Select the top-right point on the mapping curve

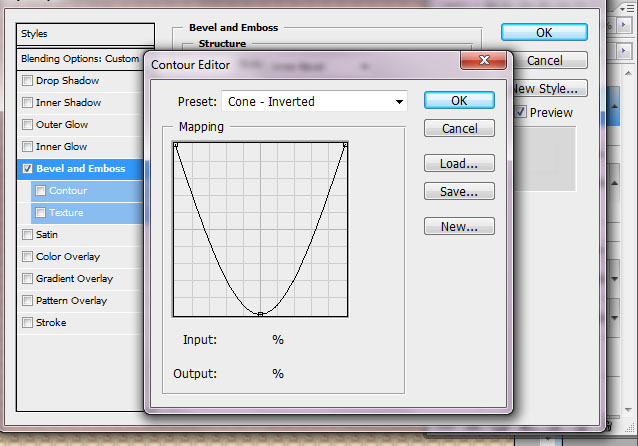click(345, 145)
